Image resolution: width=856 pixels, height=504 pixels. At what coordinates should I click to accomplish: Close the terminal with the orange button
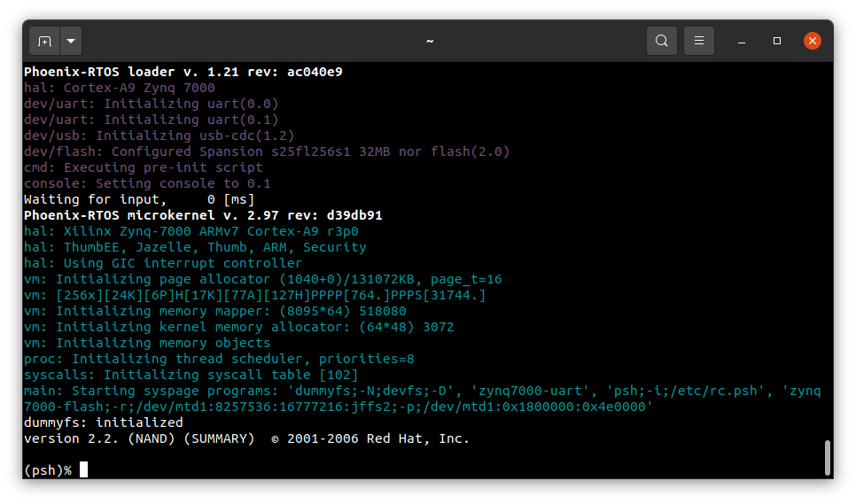tap(812, 41)
